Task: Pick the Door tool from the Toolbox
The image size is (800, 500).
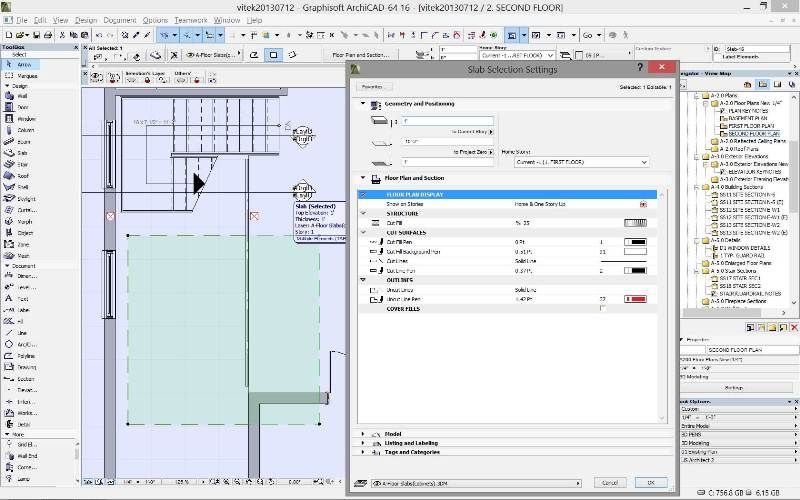Action: 20,108
